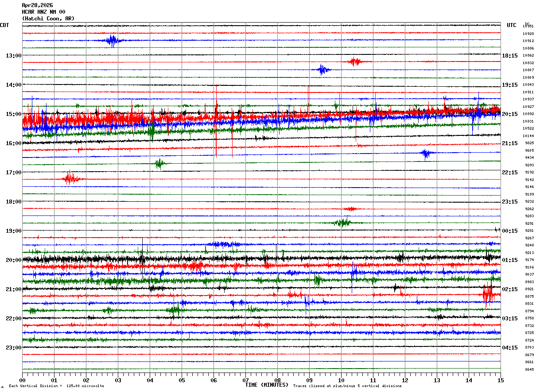
Task: Select the 16:00 CDT time label
Action: (x=13, y=143)
